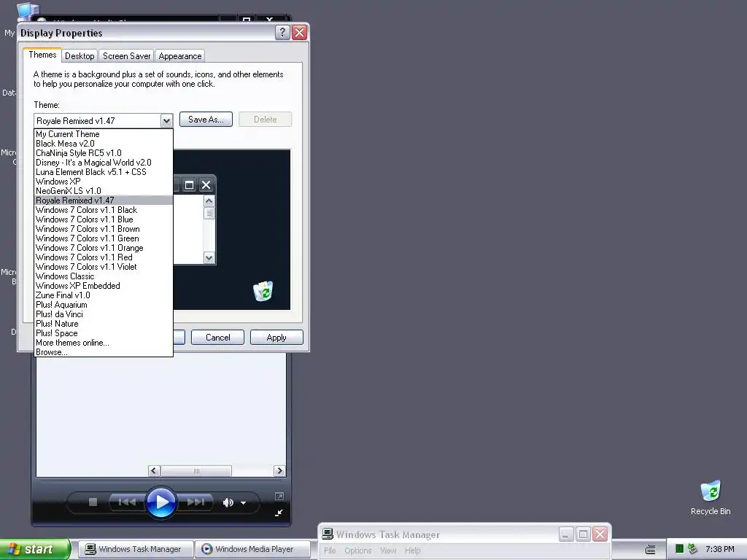
Task: Click Apply in Display Properties
Action: pyautogui.click(x=276, y=337)
